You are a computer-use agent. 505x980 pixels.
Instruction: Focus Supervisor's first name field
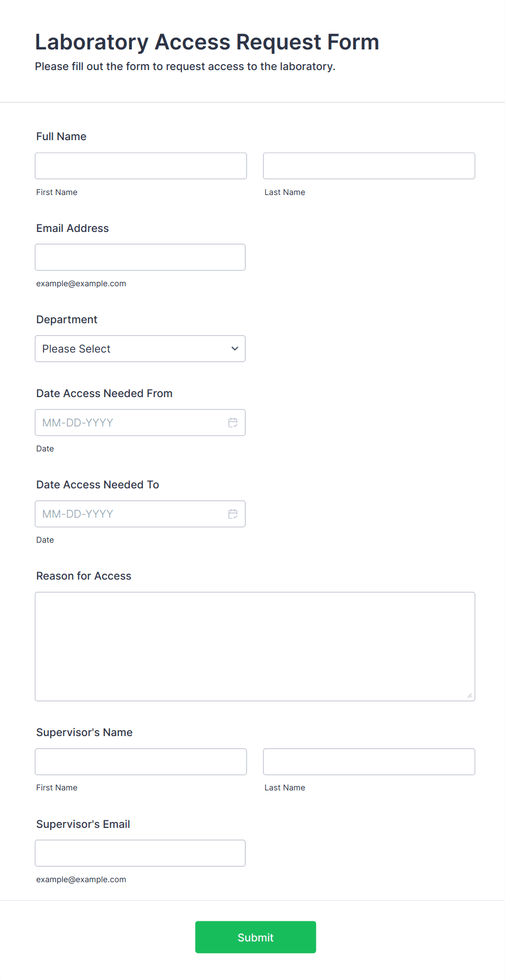pyautogui.click(x=141, y=762)
